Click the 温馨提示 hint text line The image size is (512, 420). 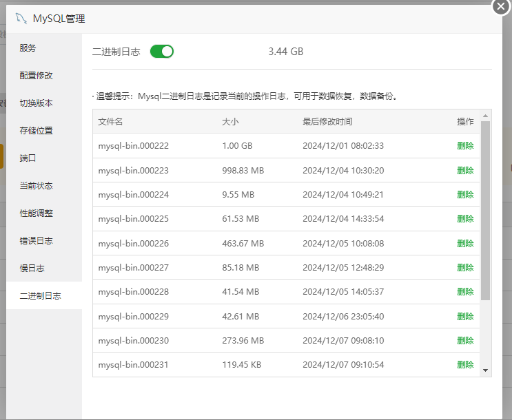click(x=245, y=96)
